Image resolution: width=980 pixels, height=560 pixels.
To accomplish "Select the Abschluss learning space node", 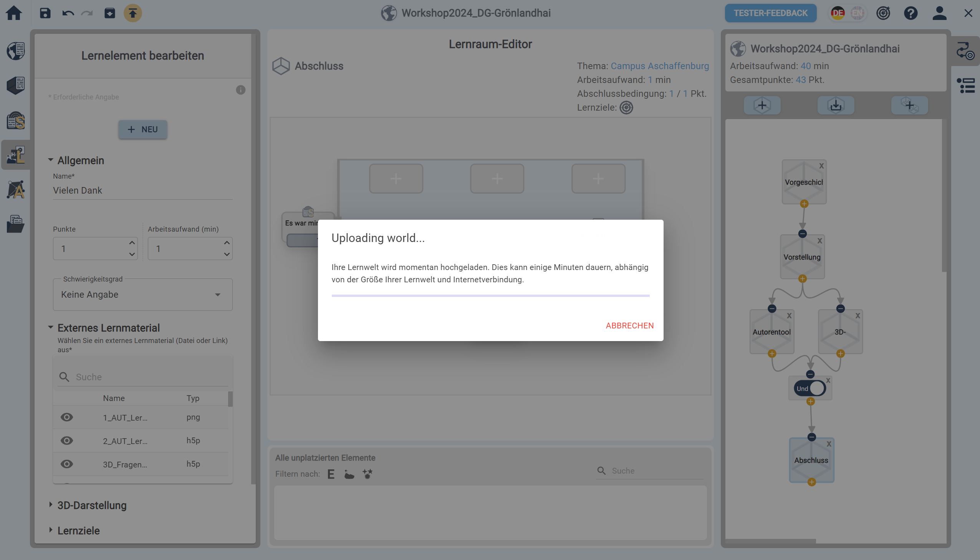I will pyautogui.click(x=811, y=460).
